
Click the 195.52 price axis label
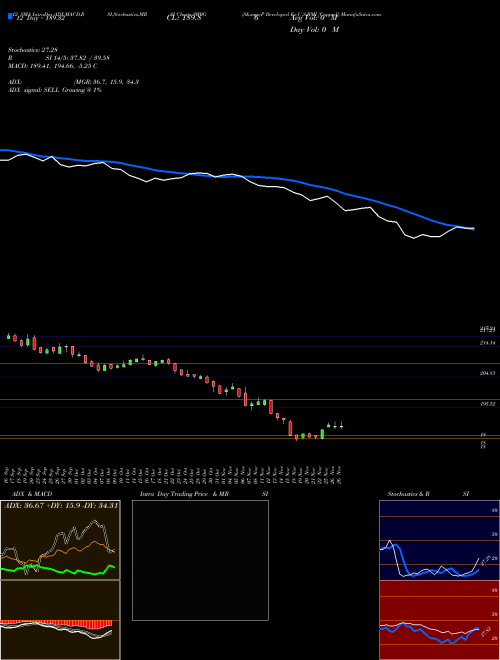(488, 404)
